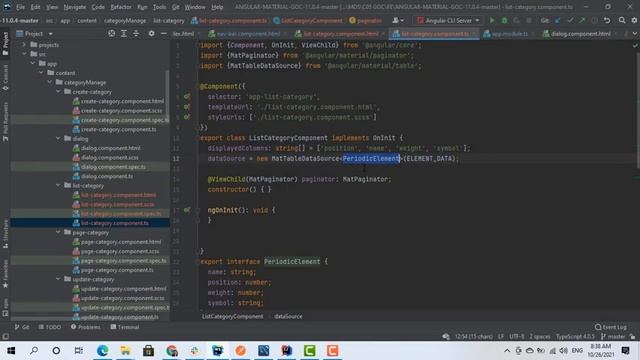Viewport: 640px width, 360px height.
Task: Select opened file target icon in Project panel
Action: [x=111, y=33]
